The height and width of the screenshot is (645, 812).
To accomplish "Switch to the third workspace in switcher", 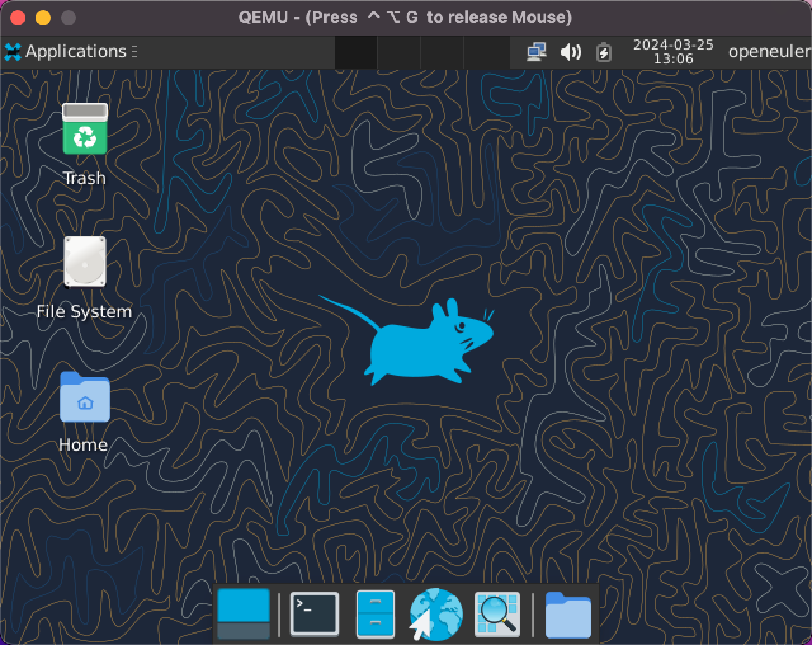I will (x=442, y=52).
